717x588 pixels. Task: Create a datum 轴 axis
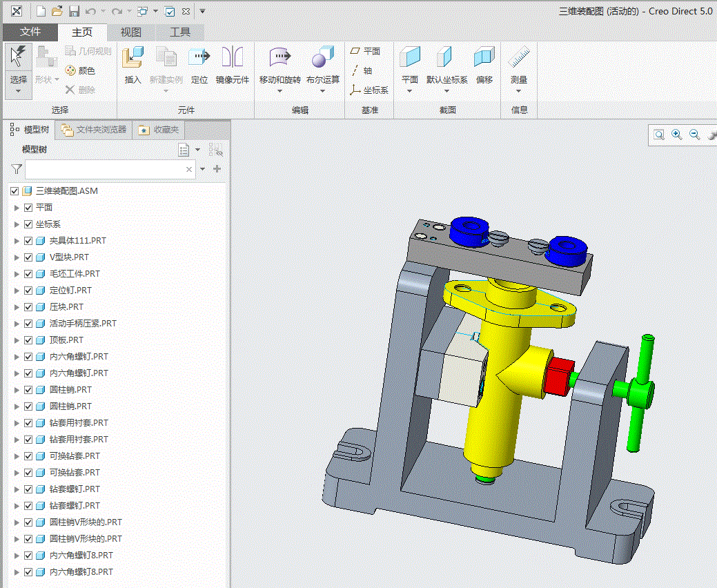[362, 70]
